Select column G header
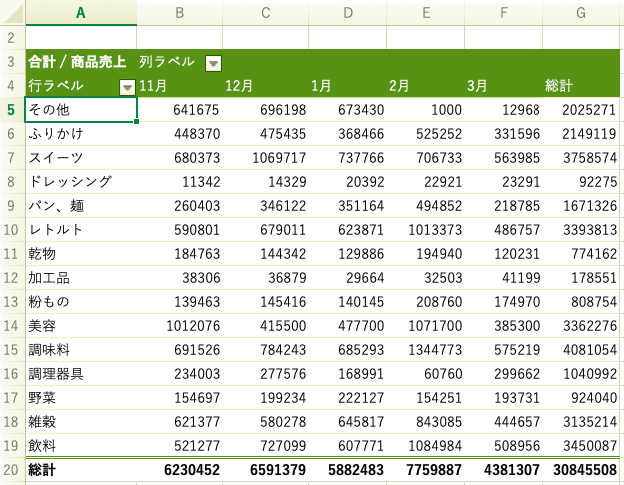The image size is (624, 485). 581,13
